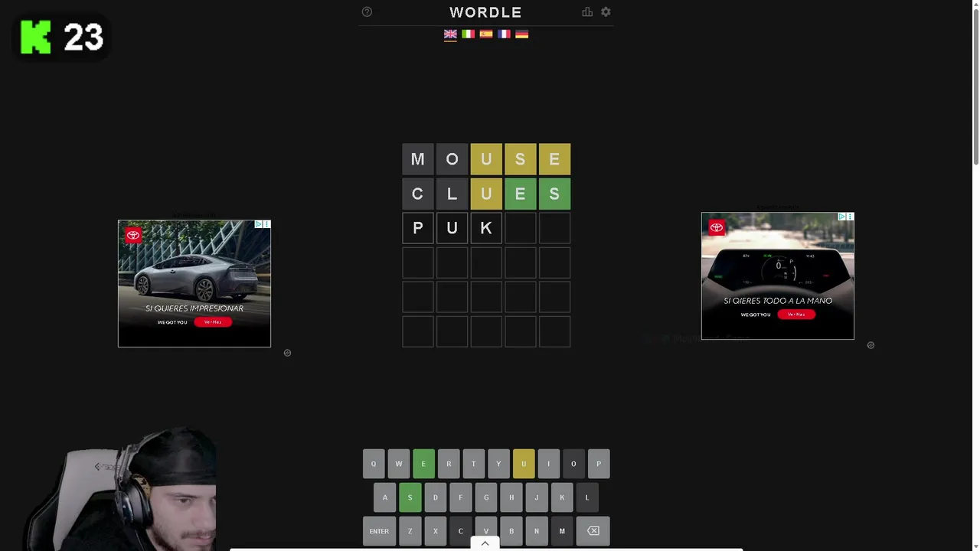The image size is (980, 551).
Task: Click the backspace key icon on keyboard
Action: click(593, 530)
